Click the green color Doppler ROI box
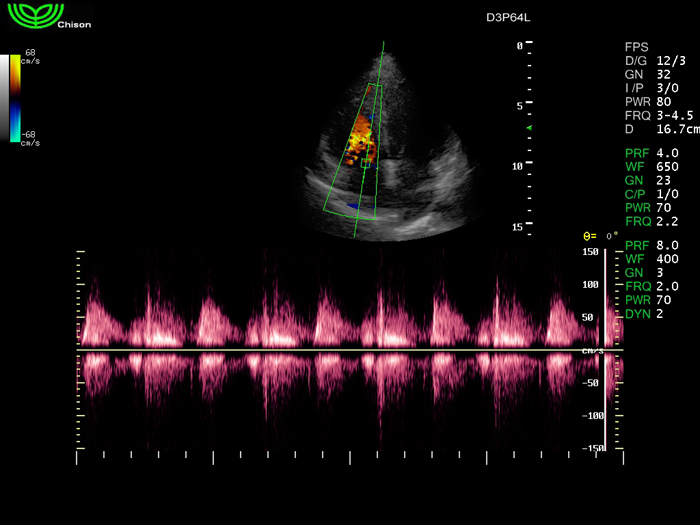Viewport: 700px width, 525px height. pyautogui.click(x=350, y=150)
